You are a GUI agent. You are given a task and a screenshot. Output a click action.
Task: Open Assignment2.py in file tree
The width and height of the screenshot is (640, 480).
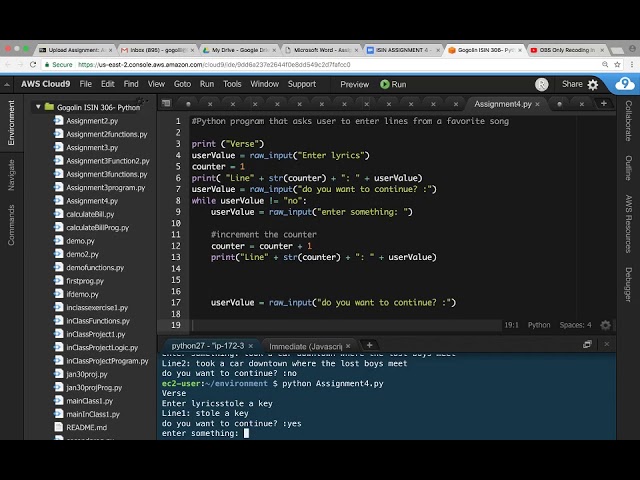[x=92, y=121]
